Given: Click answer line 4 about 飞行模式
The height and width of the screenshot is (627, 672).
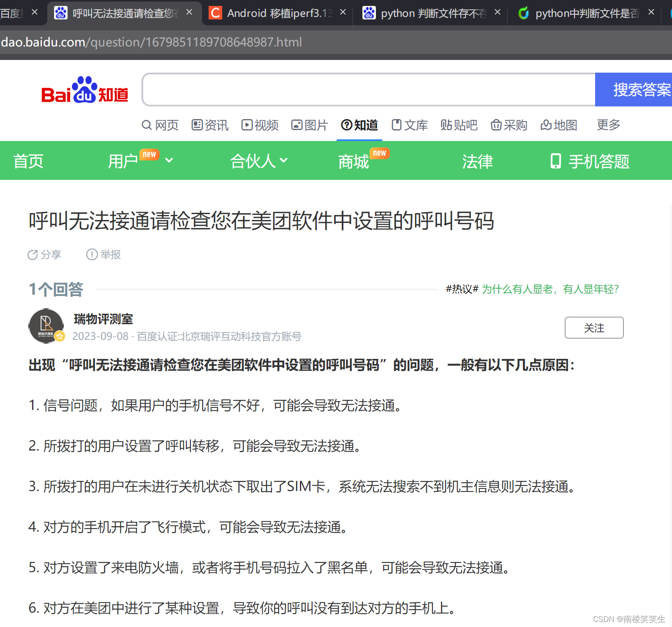Looking at the screenshot, I should [x=188, y=527].
